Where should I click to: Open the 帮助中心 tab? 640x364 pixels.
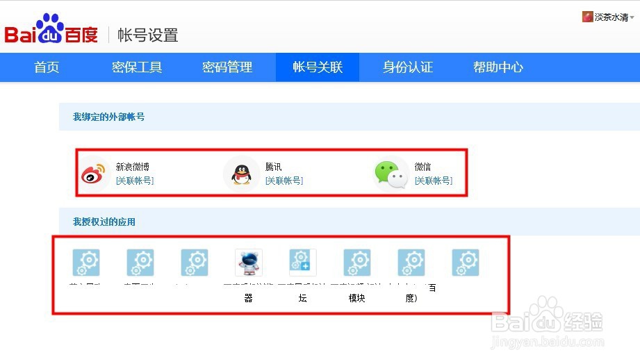click(498, 67)
